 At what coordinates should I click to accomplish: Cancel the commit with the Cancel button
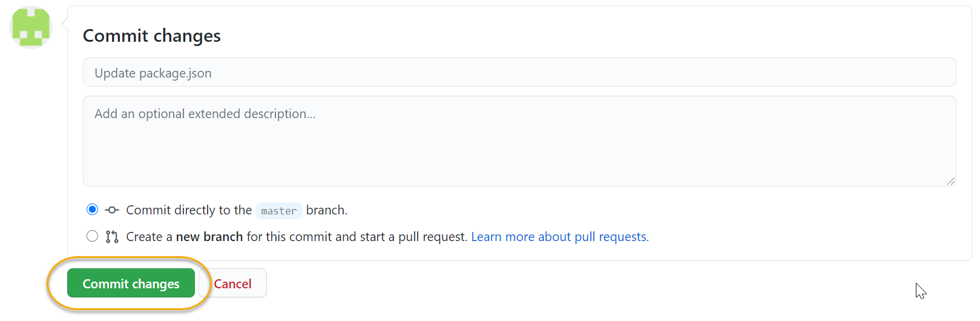tap(232, 283)
